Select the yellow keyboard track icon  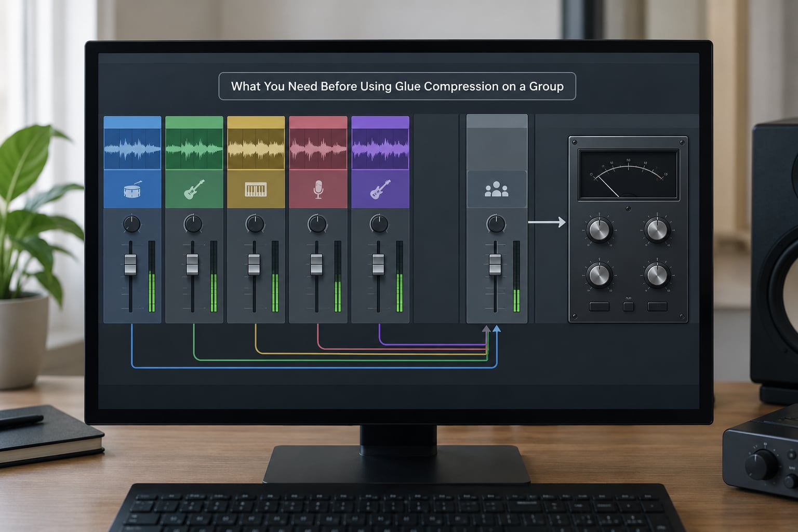pos(256,190)
